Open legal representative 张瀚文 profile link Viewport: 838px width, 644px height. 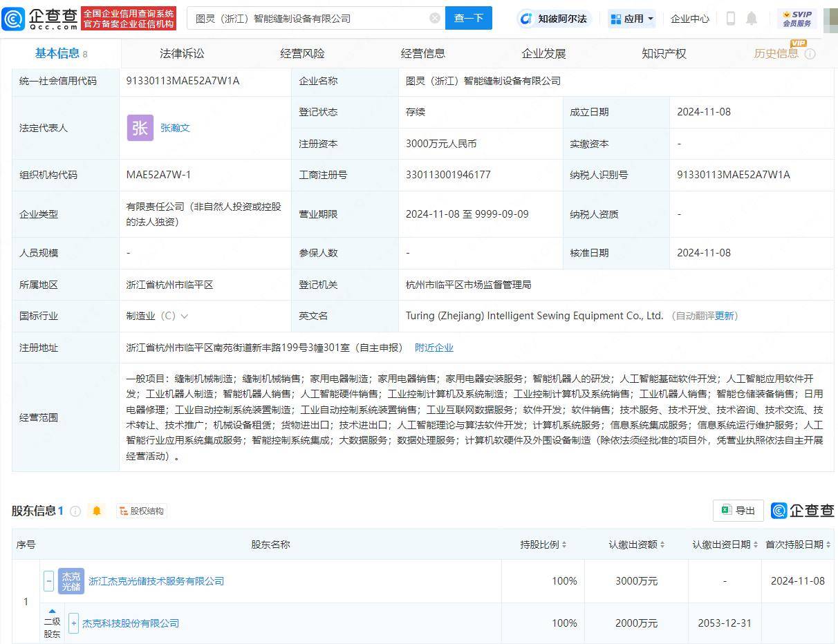coord(175,127)
